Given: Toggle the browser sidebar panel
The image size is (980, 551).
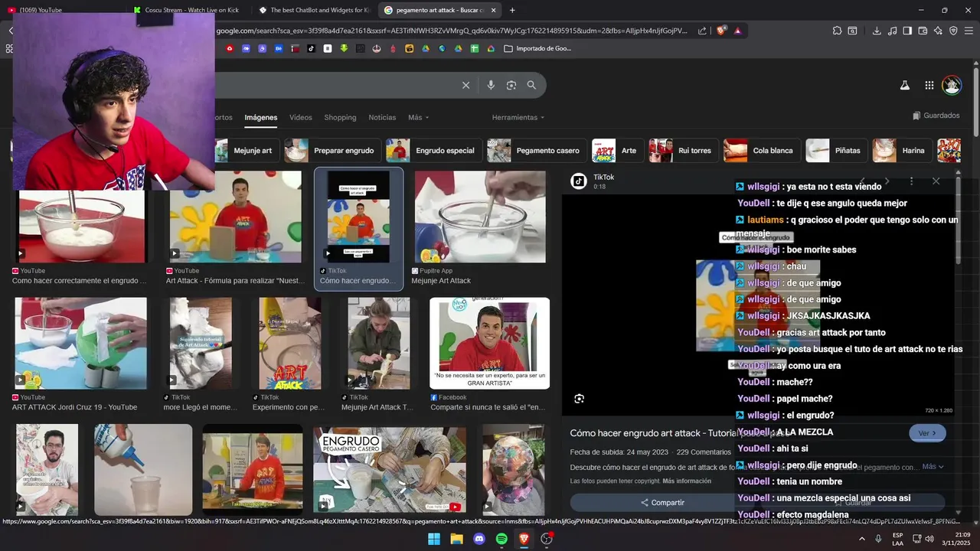Looking at the screenshot, I should tap(907, 31).
